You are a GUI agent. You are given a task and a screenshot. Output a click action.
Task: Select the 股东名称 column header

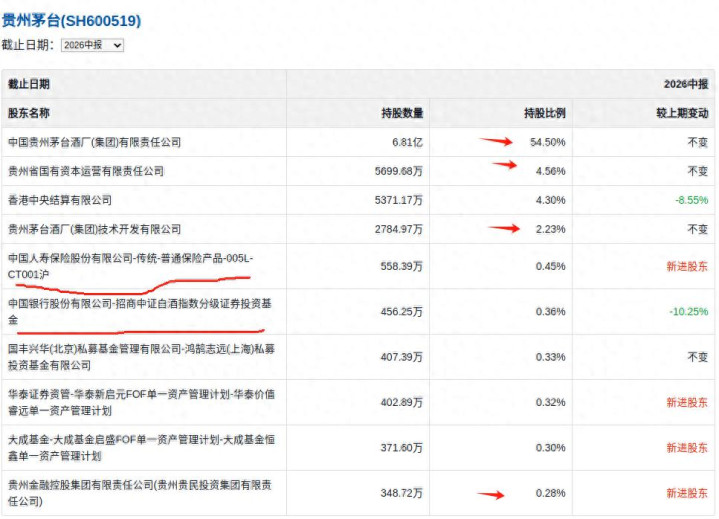coord(28,113)
